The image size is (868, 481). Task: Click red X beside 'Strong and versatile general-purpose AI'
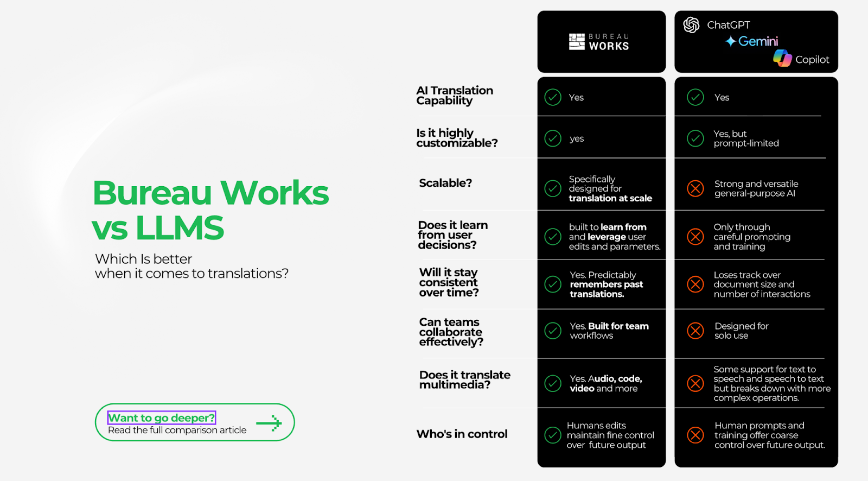695,188
